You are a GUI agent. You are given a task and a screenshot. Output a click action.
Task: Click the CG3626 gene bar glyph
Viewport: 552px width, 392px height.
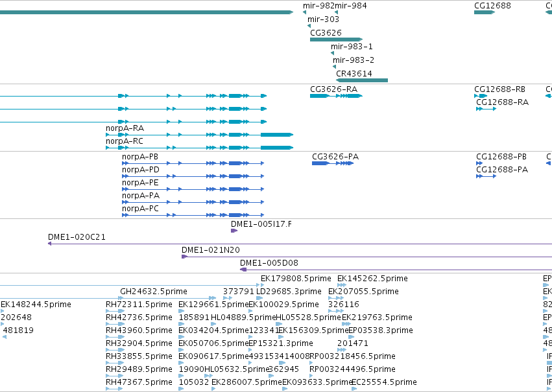click(336, 40)
